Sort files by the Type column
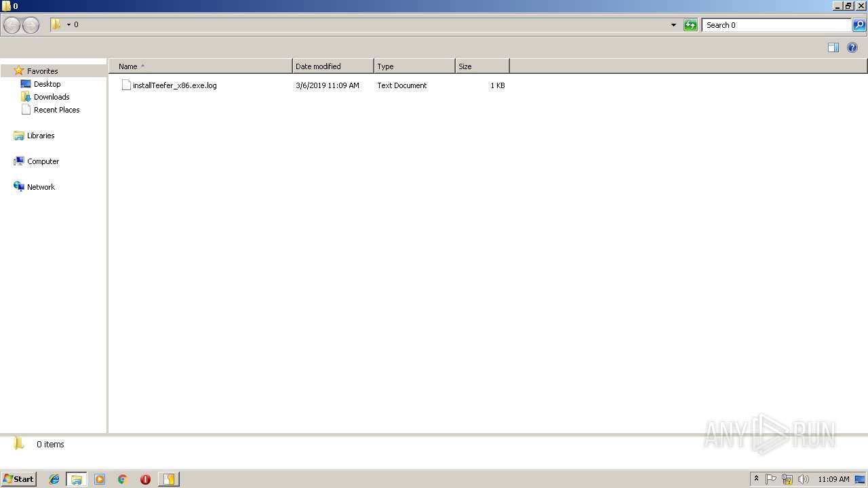 pos(414,66)
